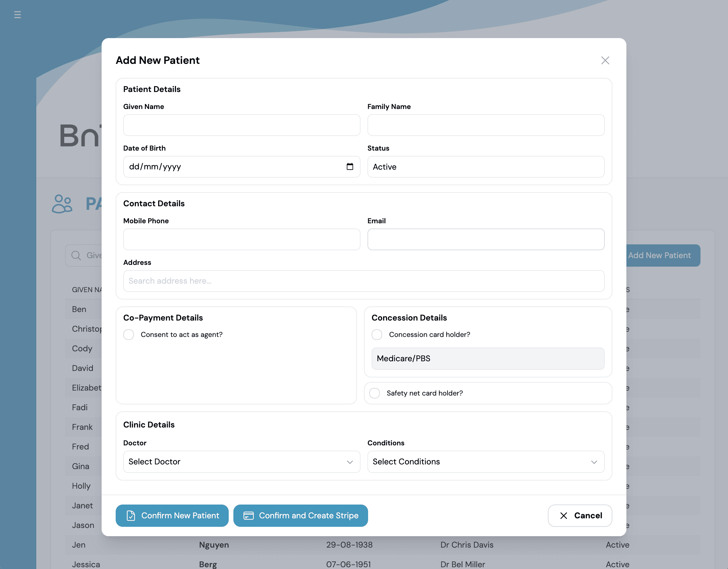Image resolution: width=728 pixels, height=569 pixels.
Task: Open the Select Doctor dropdown
Action: (x=242, y=462)
